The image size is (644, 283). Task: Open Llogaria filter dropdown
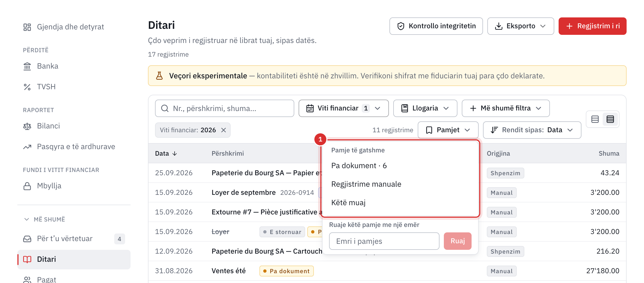click(x=425, y=108)
